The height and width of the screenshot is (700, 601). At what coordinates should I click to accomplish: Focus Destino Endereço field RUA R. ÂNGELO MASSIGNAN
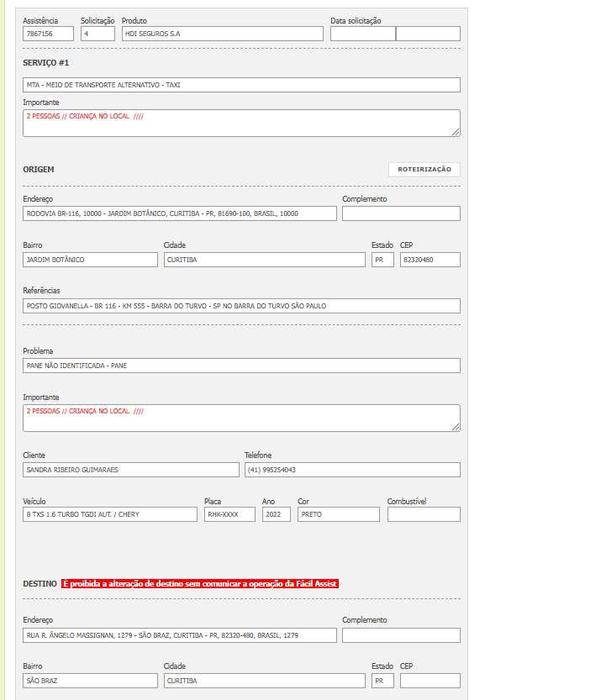180,635
